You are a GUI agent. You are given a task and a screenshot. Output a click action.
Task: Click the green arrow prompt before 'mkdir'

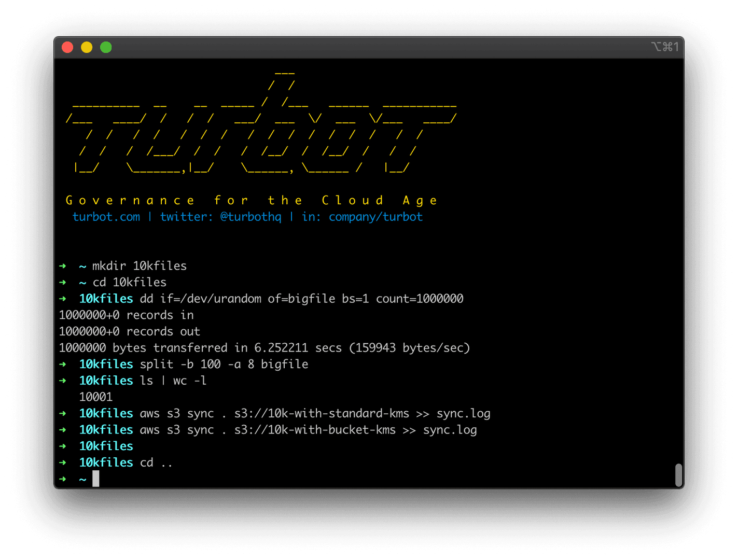63,266
